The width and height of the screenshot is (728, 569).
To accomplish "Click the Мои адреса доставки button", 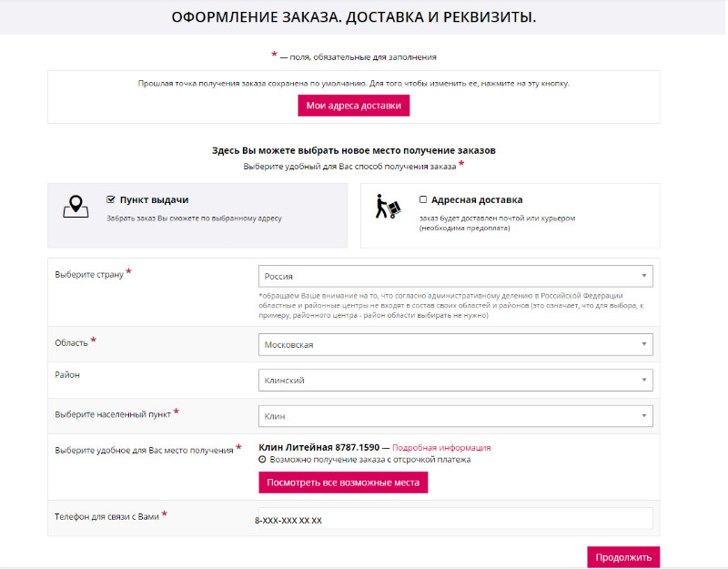I will pos(353,106).
